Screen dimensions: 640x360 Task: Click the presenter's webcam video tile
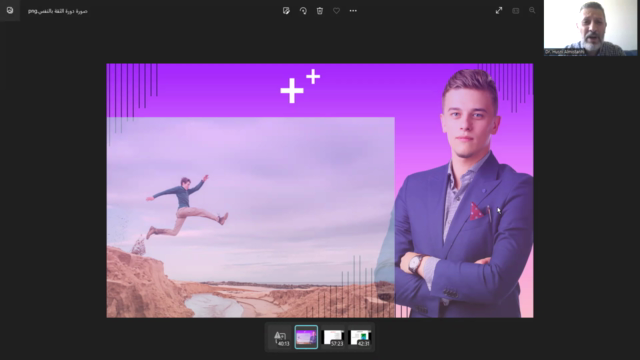[590, 28]
